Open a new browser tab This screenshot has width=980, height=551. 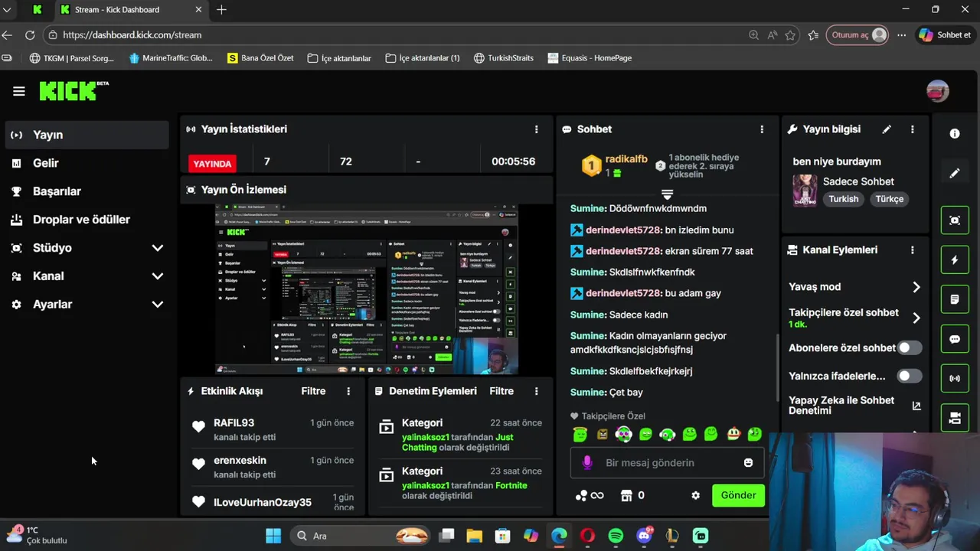(221, 10)
